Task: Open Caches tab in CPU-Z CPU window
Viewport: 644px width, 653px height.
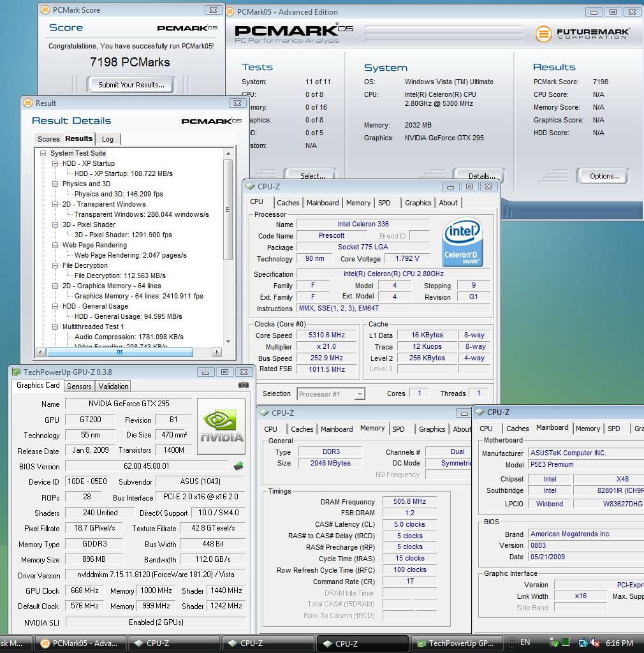Action: pyautogui.click(x=288, y=203)
